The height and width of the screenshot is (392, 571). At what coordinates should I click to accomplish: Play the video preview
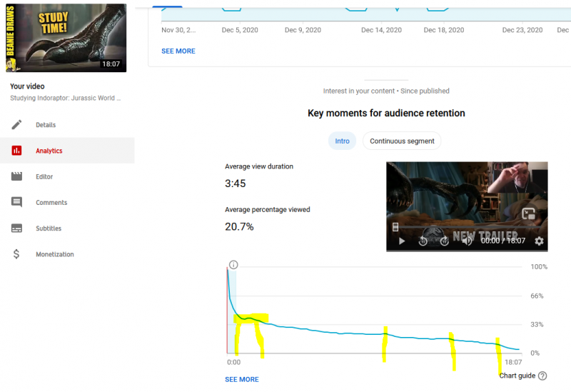402,241
